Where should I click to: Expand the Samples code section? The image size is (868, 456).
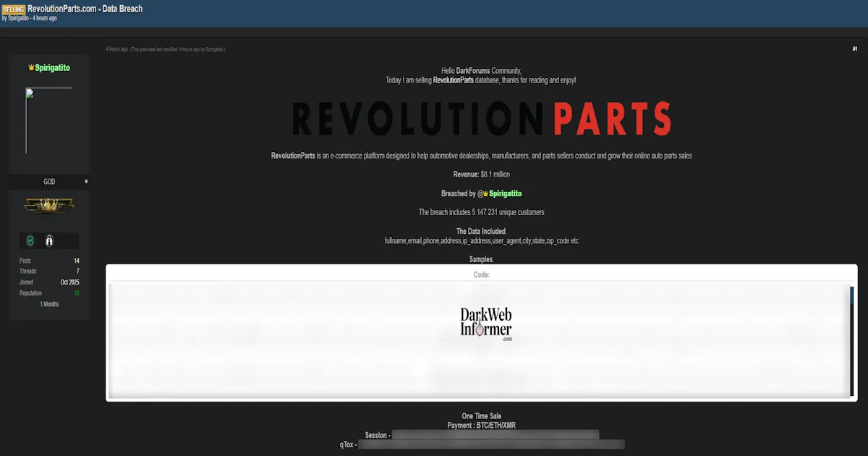pyautogui.click(x=480, y=259)
